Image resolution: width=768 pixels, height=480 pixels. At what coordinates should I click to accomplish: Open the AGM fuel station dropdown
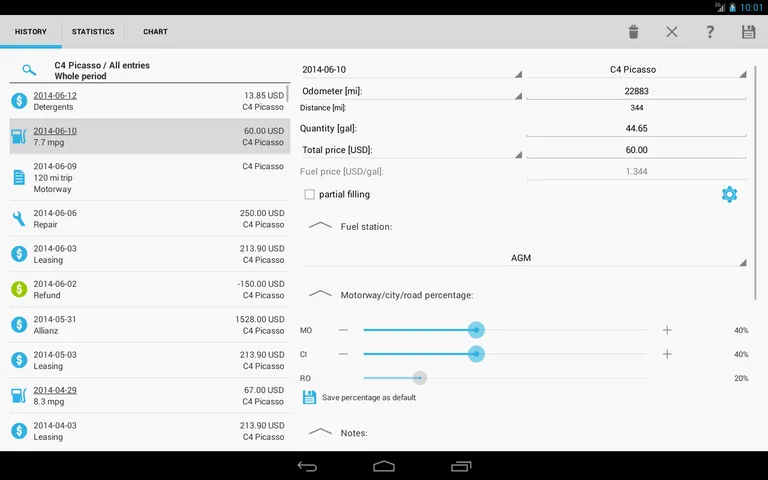click(x=524, y=258)
